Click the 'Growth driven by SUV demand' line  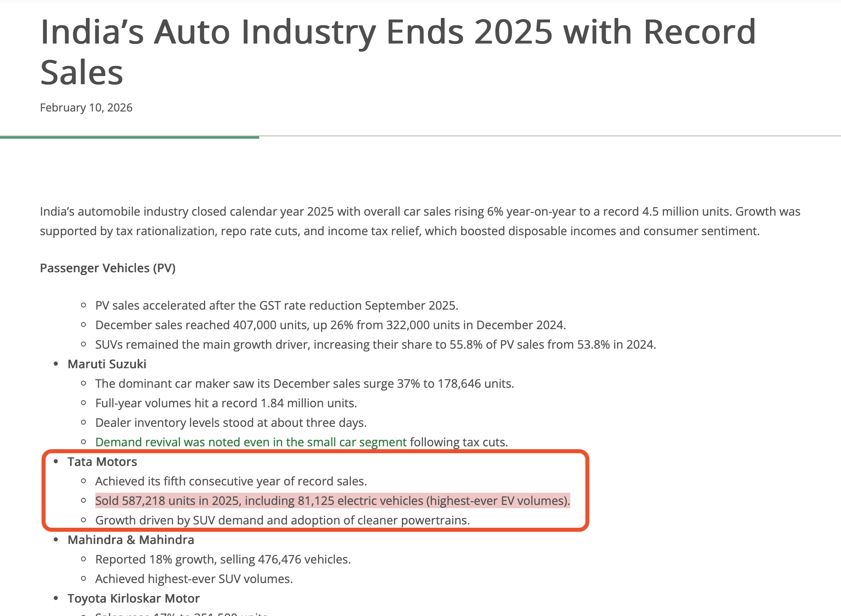[283, 520]
